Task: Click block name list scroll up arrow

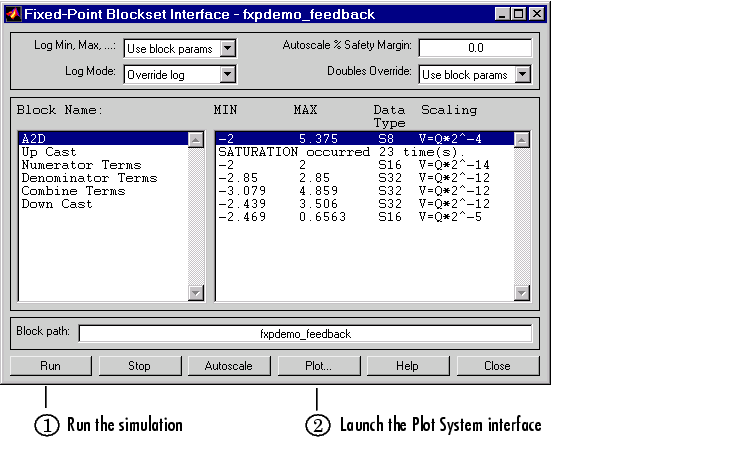Action: point(196,140)
